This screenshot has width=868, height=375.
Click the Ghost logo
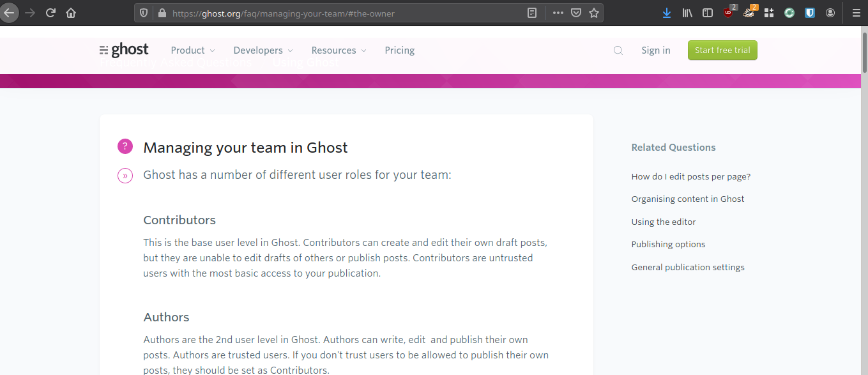124,50
